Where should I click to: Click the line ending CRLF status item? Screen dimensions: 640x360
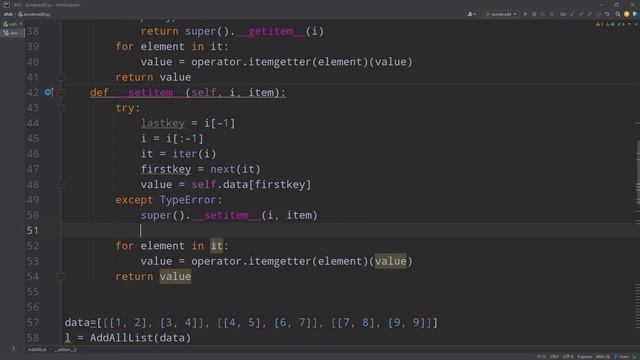pyautogui.click(x=554, y=357)
